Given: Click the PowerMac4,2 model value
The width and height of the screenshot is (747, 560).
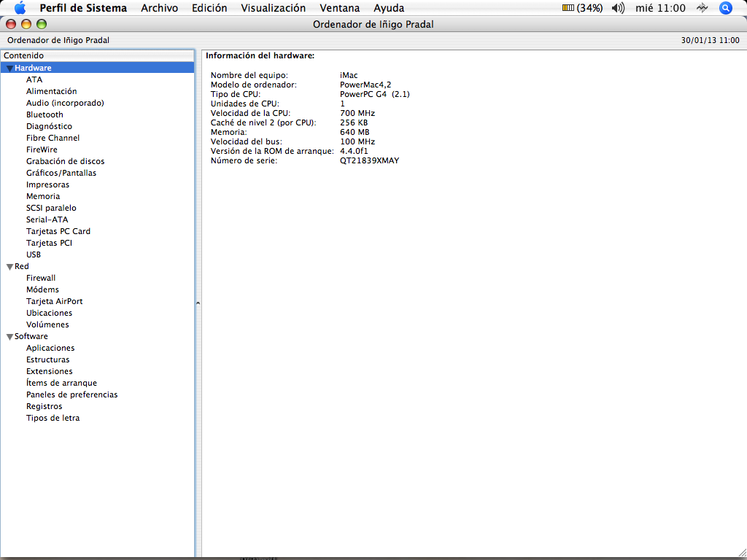Looking at the screenshot, I should pos(365,85).
